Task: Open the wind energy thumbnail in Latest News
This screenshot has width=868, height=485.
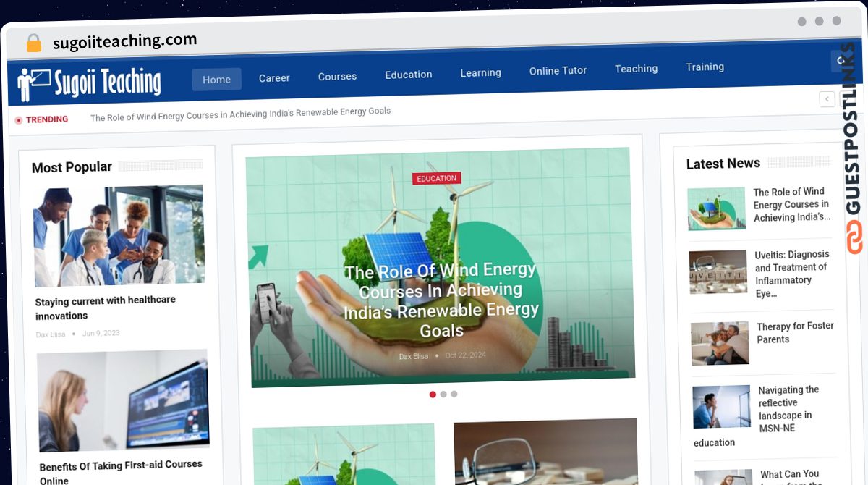Action: click(716, 209)
